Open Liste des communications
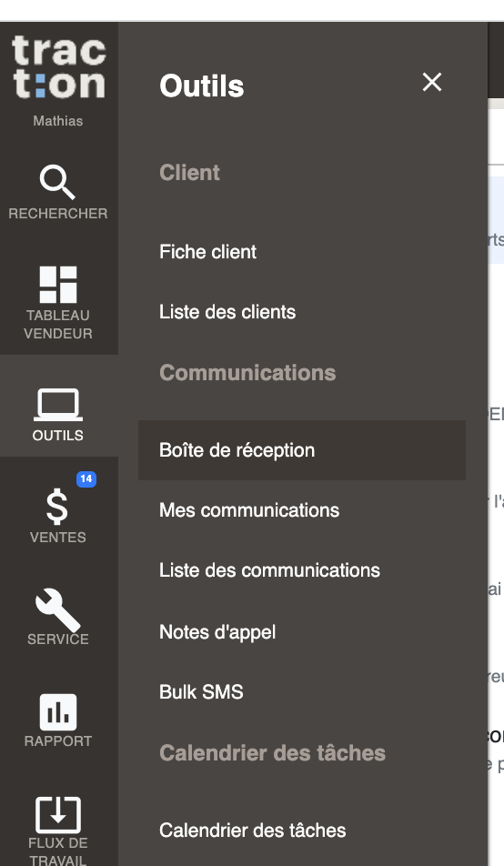 point(269,570)
